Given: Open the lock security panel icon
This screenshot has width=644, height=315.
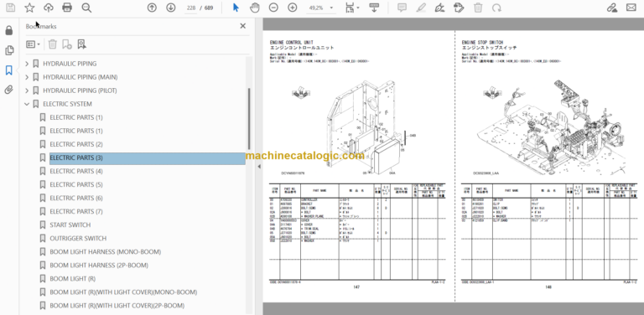Looking at the screenshot, I should 9,30.
